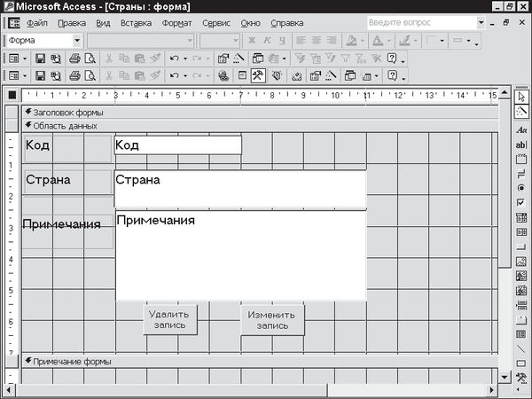Screen dimensions: 532x399
Task: Open the object dropdown showing "Форма"
Action: 76,40
